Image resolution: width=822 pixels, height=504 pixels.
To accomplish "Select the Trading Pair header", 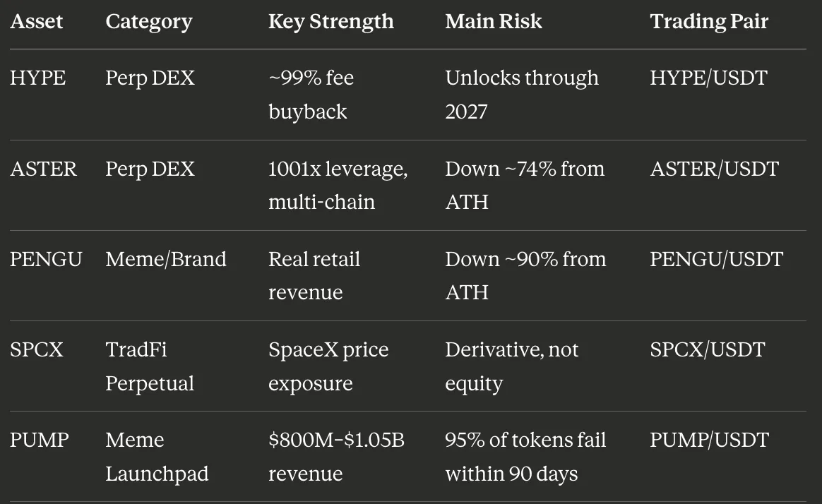I will (x=709, y=22).
